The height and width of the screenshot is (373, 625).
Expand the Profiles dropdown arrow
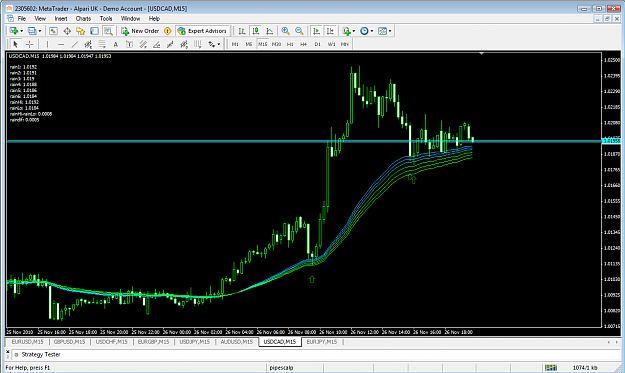[x=40, y=31]
